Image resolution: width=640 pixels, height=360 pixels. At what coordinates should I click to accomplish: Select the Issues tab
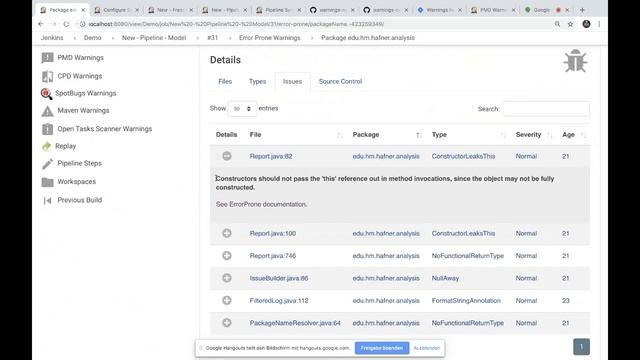(292, 82)
